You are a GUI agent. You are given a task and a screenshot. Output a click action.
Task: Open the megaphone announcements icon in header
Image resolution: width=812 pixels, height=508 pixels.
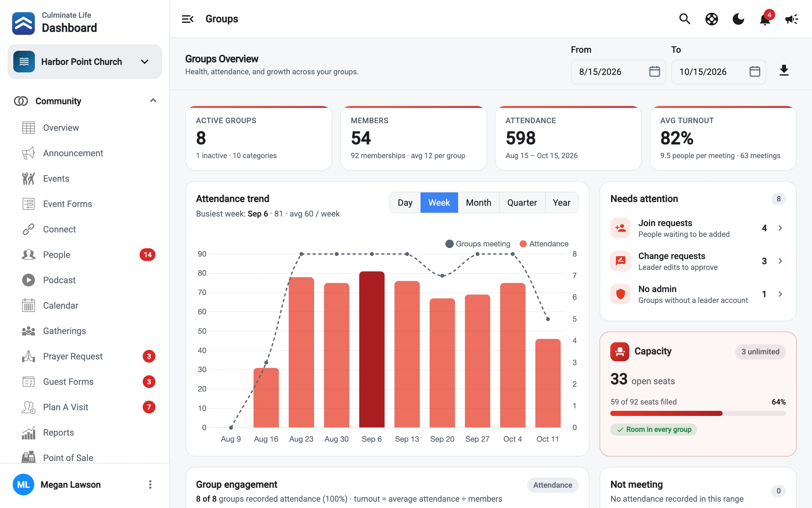[x=791, y=19]
